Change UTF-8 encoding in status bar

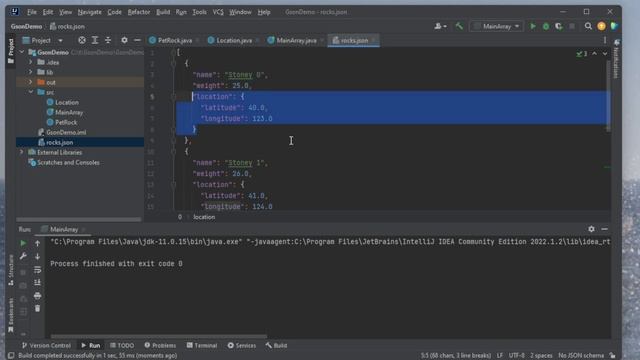coord(516,356)
